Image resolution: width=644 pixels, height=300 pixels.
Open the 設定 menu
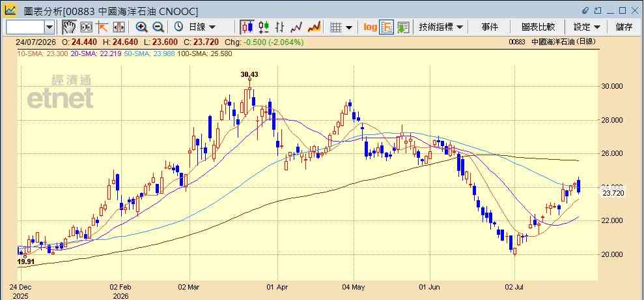click(587, 27)
